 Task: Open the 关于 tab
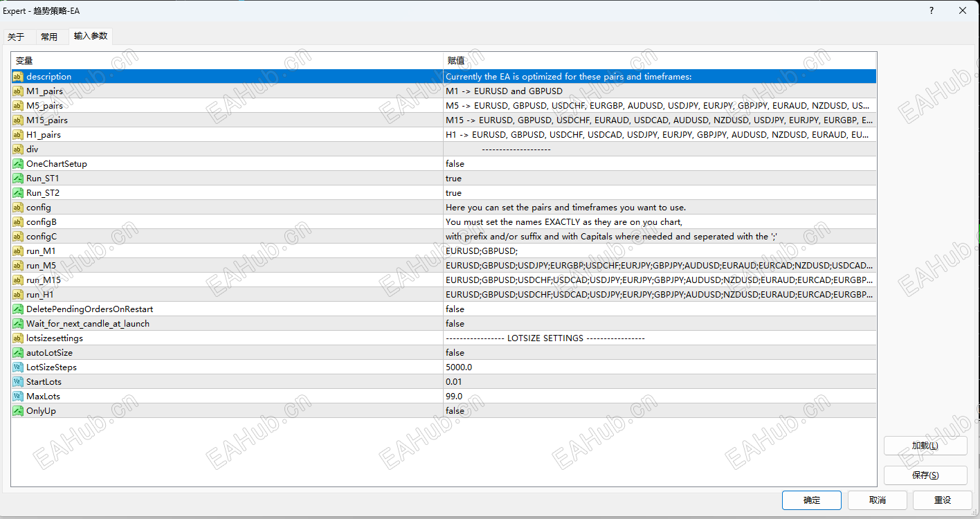pos(16,37)
